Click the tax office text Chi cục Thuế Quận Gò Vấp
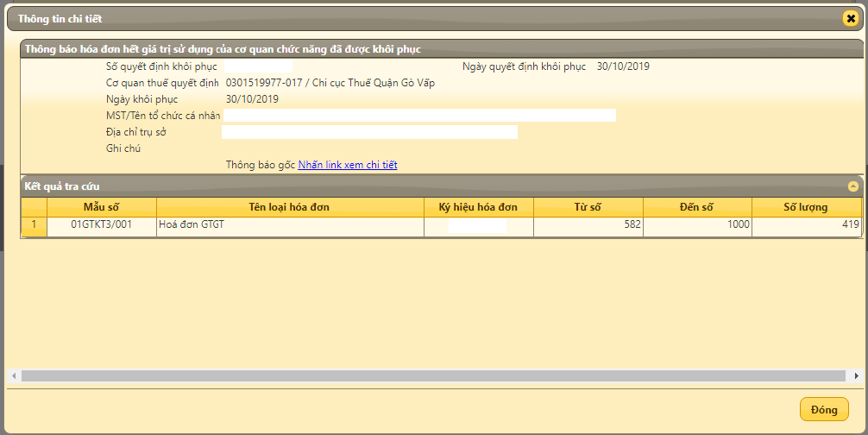This screenshot has height=435, width=868. click(374, 83)
